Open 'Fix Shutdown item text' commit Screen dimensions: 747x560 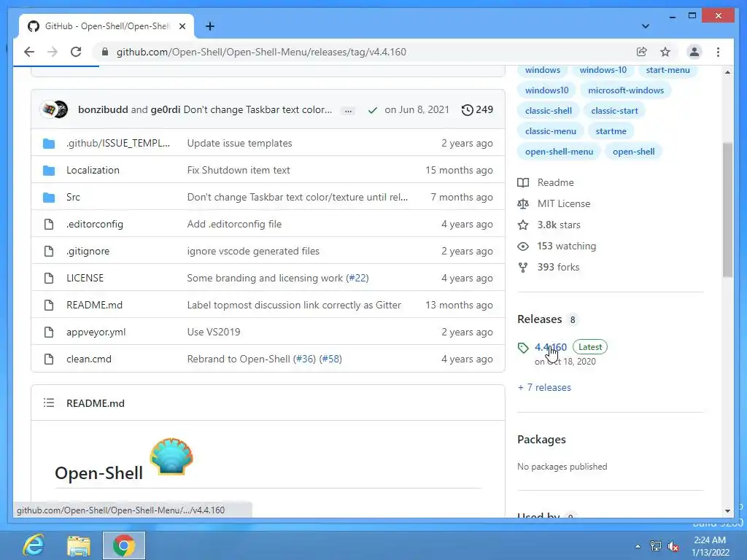point(239,170)
